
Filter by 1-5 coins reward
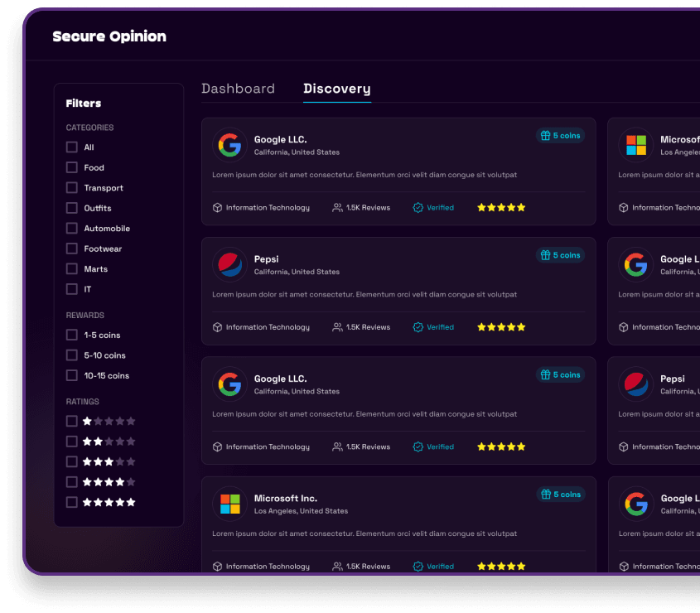[x=72, y=335]
